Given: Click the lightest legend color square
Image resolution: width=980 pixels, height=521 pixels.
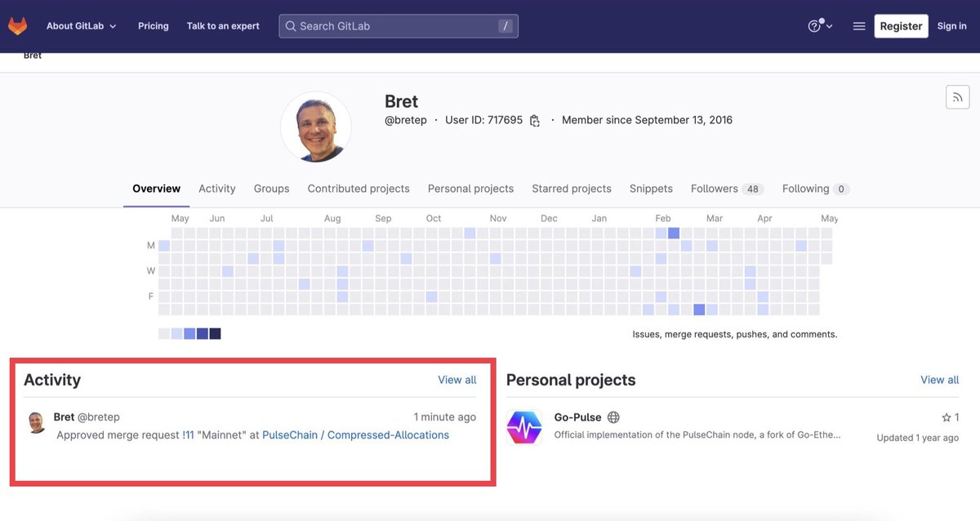Looking at the screenshot, I should pos(164,333).
